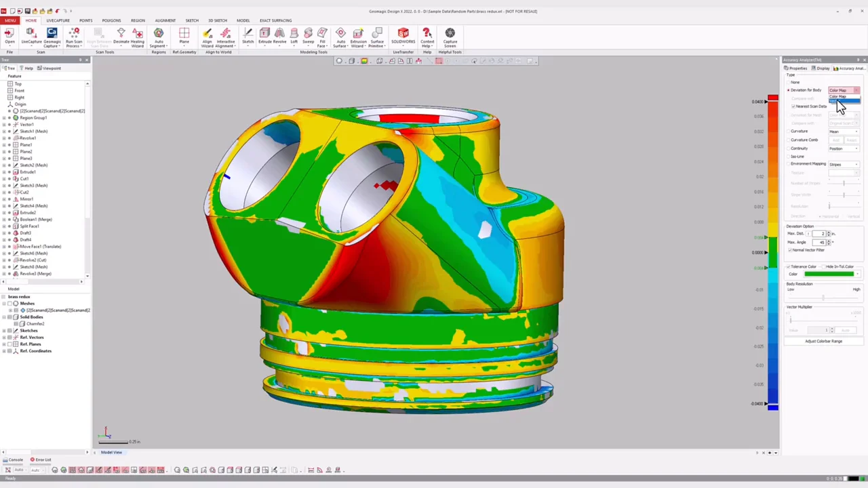Click the Plane ref geometry icon
Screen dimensions: 868x488
pyautogui.click(x=184, y=37)
